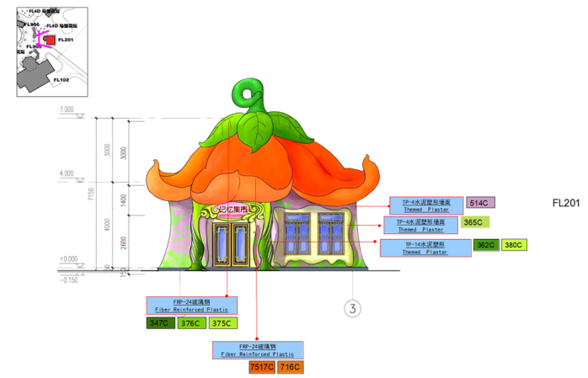Choose the 380C yellow-green swatch
This screenshot has height=378, width=588.
(513, 245)
